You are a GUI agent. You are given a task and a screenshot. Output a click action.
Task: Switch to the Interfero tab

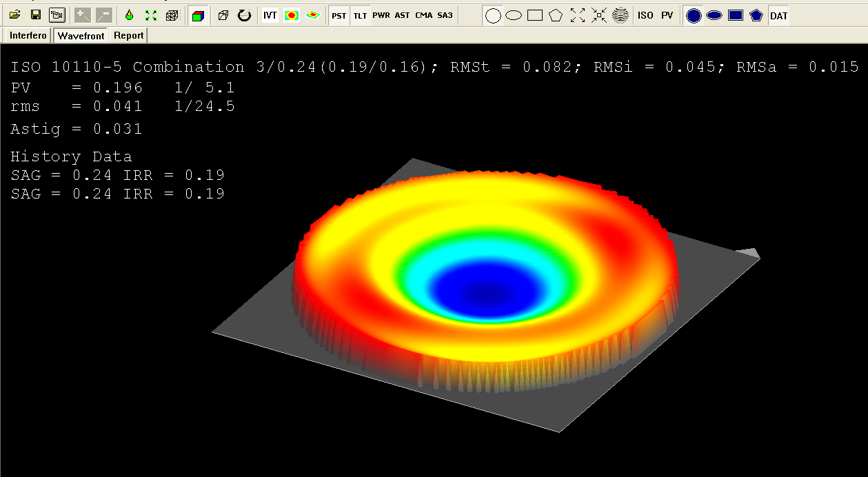pos(28,35)
